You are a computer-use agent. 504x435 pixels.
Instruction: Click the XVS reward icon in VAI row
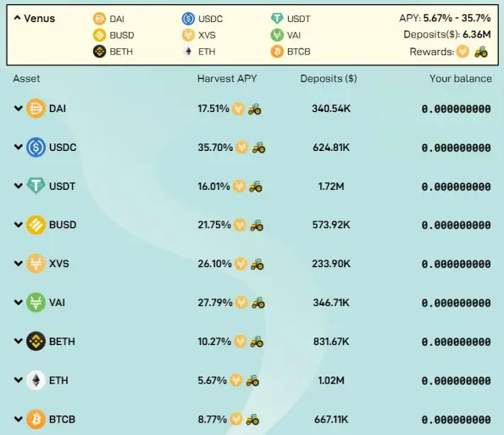tap(241, 303)
